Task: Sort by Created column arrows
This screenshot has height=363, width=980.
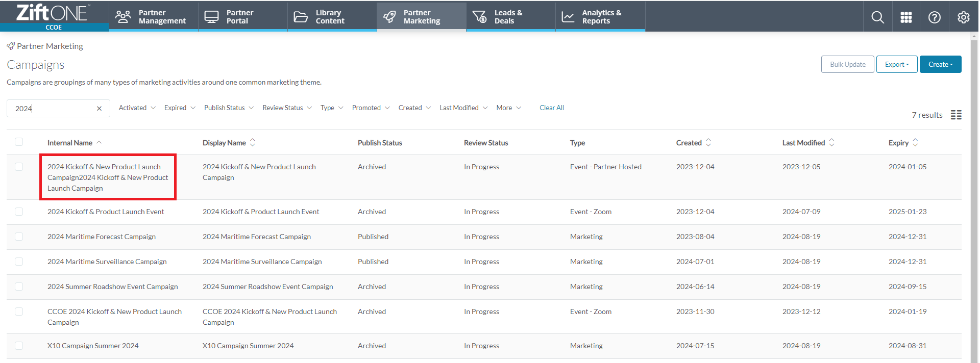Action: pyautogui.click(x=708, y=143)
